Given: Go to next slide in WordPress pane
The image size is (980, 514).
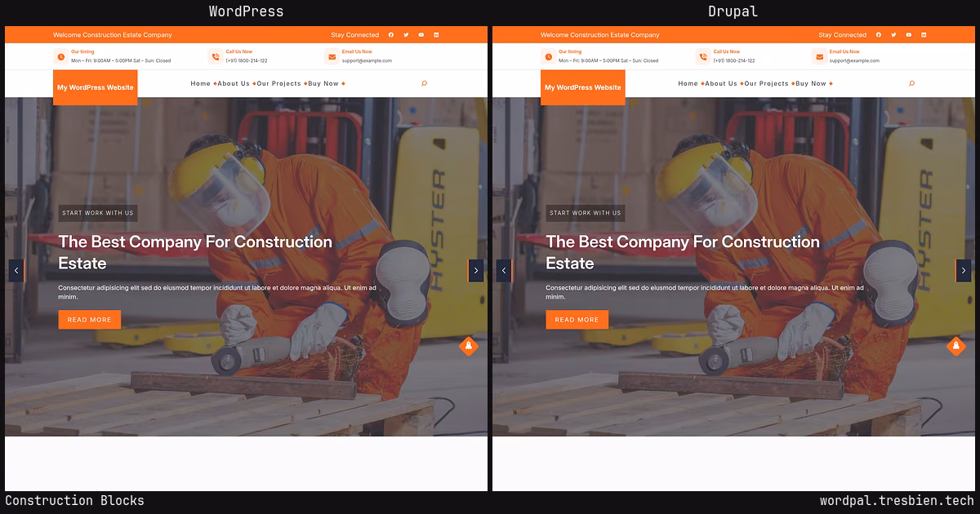Looking at the screenshot, I should [476, 271].
